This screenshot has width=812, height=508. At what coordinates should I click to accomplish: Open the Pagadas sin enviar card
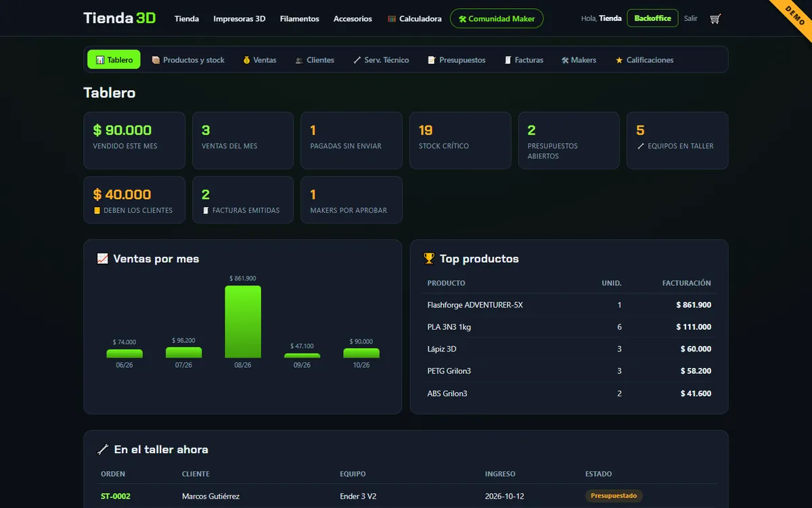pyautogui.click(x=351, y=140)
